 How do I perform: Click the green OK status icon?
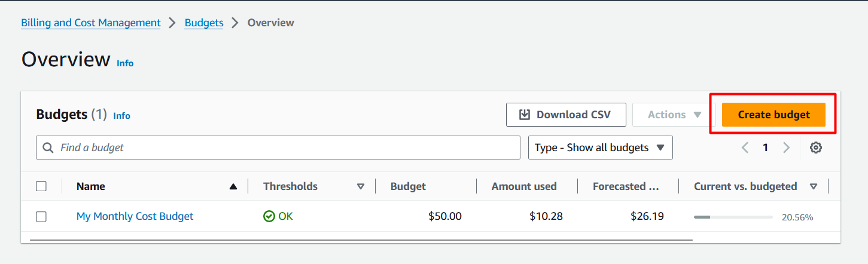click(x=269, y=216)
